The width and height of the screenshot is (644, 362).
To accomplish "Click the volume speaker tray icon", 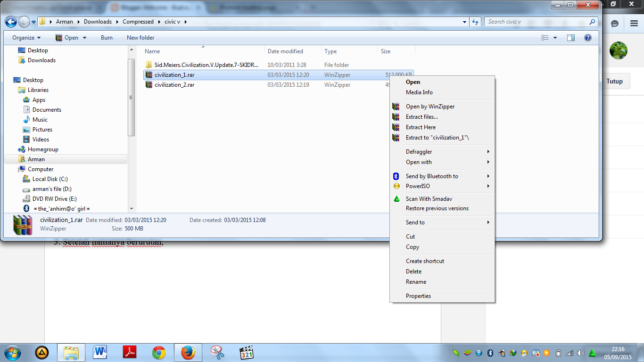I will tap(580, 353).
